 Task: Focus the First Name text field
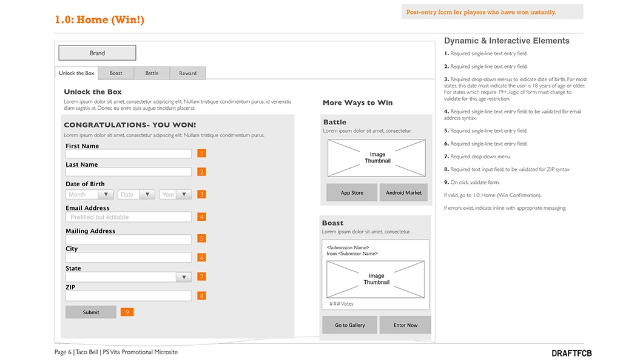[129, 154]
